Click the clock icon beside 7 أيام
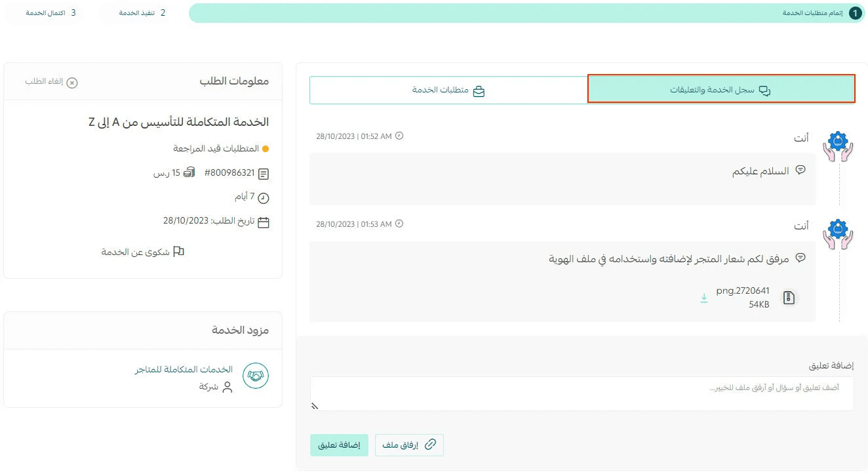This screenshot has width=868, height=474. pos(264,197)
